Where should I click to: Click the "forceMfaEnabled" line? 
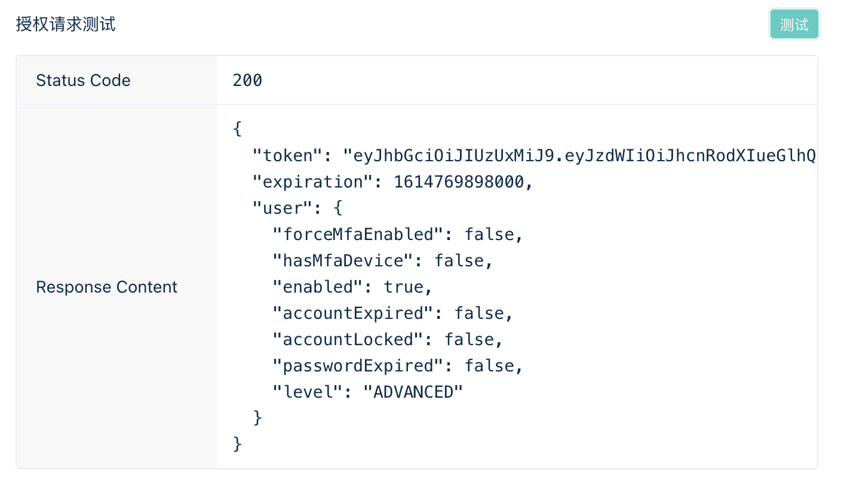tap(397, 235)
